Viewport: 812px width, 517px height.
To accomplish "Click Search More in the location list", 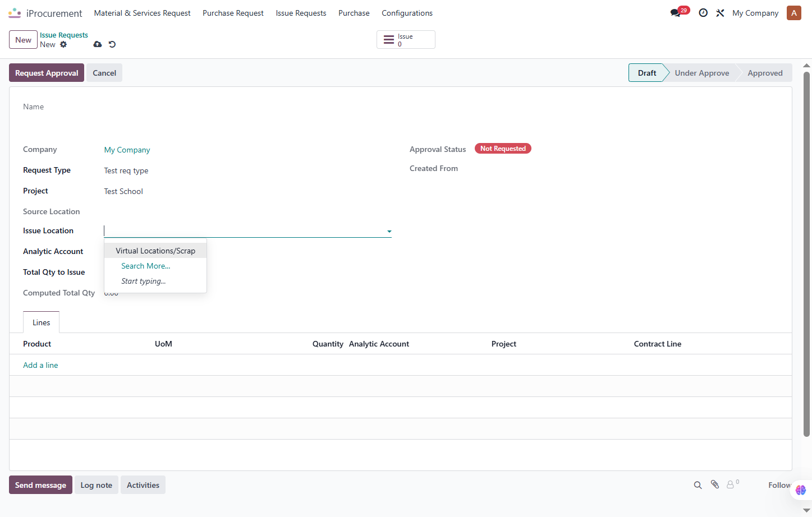I will (x=146, y=266).
